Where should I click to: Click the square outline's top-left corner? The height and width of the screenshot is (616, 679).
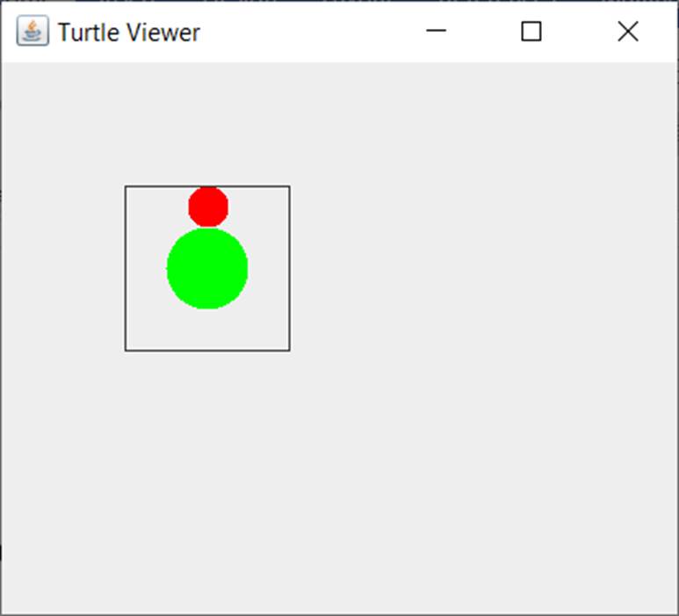pos(126,186)
